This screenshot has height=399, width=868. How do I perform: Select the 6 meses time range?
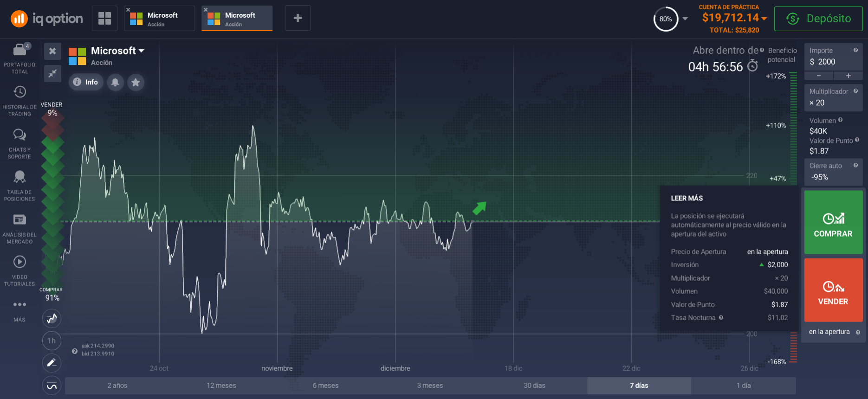[326, 386]
